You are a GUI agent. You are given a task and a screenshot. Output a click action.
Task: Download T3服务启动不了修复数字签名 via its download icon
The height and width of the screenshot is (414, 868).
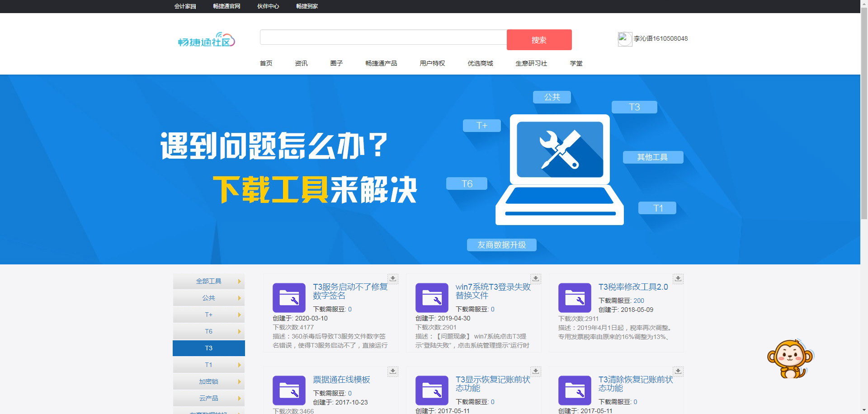[393, 278]
